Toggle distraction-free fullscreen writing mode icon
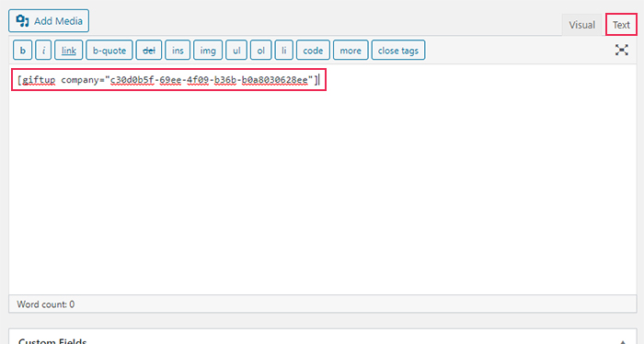The height and width of the screenshot is (344, 644). (621, 50)
